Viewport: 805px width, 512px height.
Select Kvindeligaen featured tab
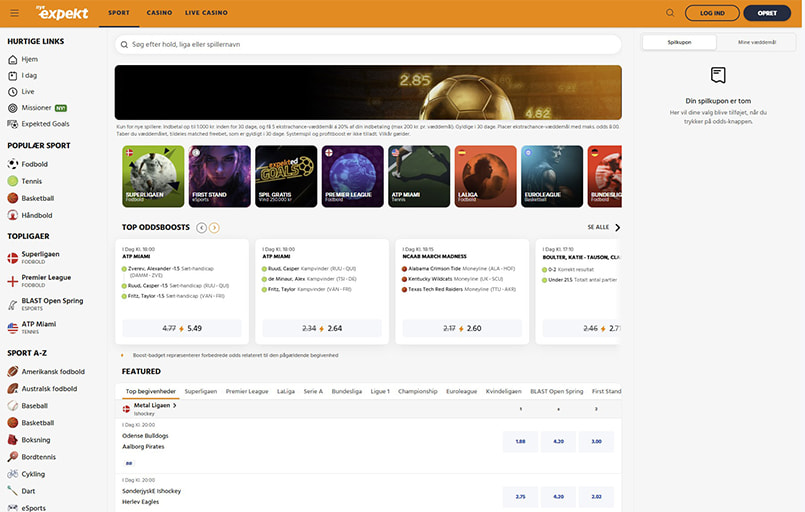504,391
